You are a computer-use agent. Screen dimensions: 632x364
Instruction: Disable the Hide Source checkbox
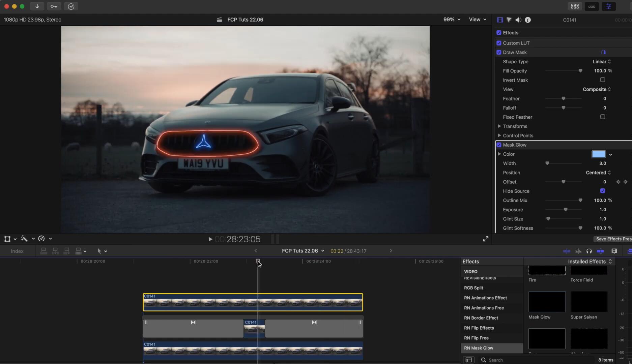pyautogui.click(x=602, y=191)
